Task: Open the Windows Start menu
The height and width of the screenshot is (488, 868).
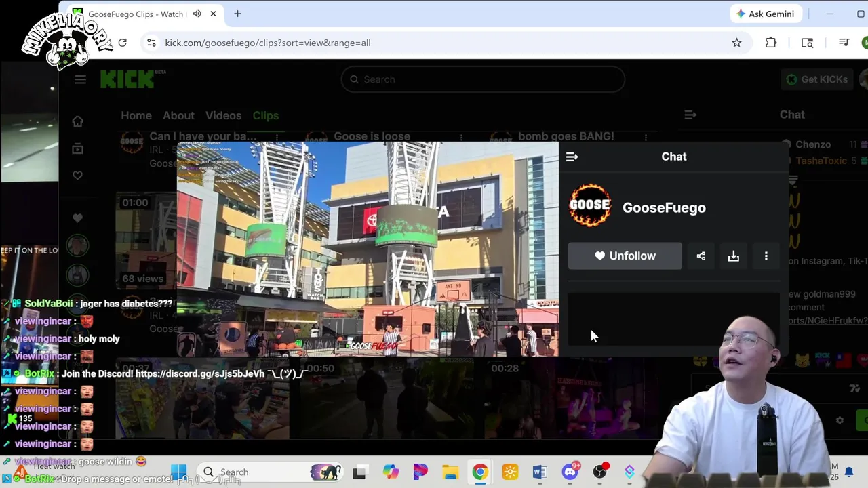Action: 178,472
